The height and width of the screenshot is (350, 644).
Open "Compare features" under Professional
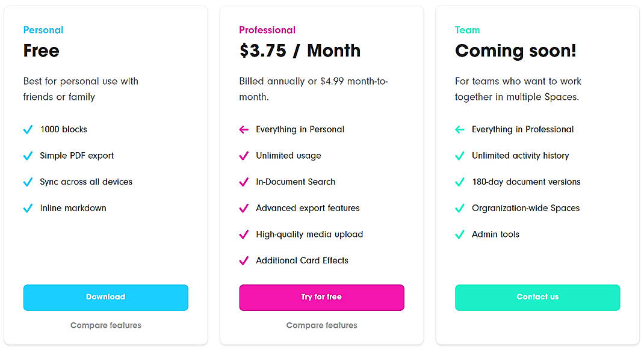point(321,325)
